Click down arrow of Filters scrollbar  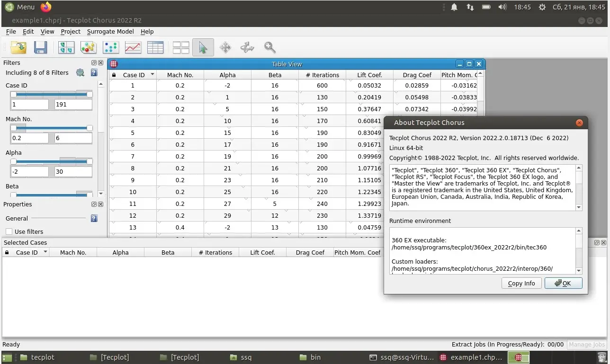click(x=100, y=194)
